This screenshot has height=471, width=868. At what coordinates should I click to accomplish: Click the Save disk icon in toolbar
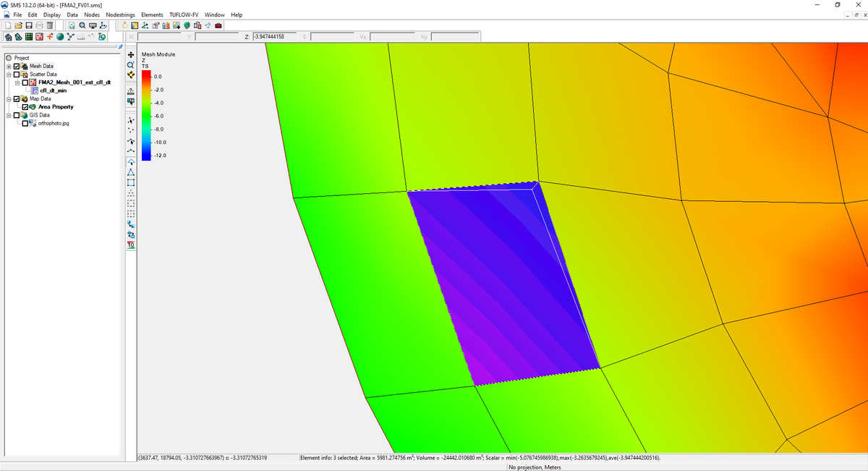pos(27,25)
